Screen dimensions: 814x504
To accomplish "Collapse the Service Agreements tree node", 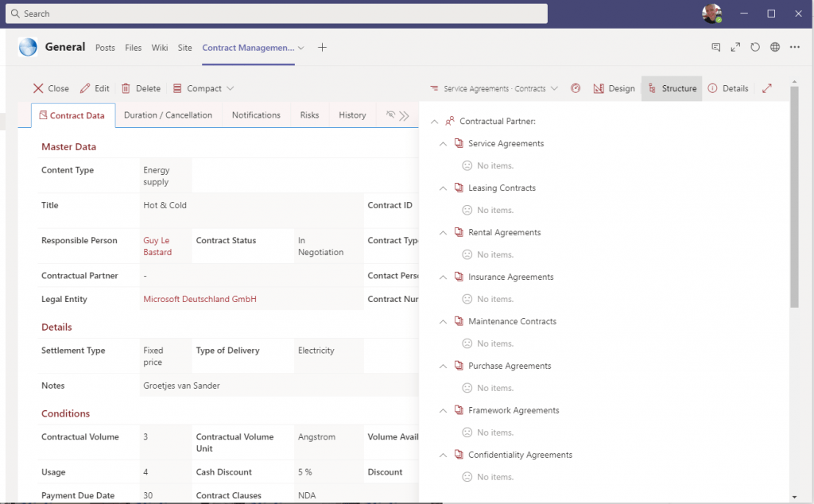I will click(x=442, y=143).
